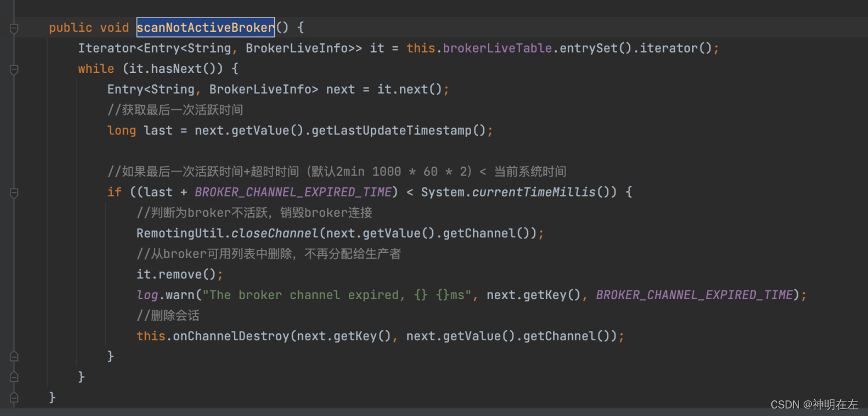Click the 'log' variable in log.warn
Screen dimensions: 868x416
pyautogui.click(x=147, y=295)
